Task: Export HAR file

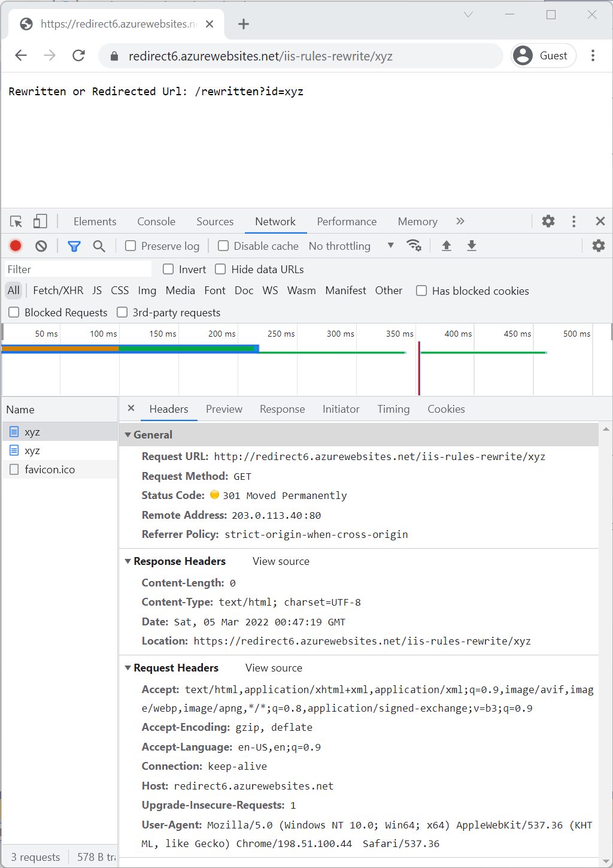Action: pos(472,246)
